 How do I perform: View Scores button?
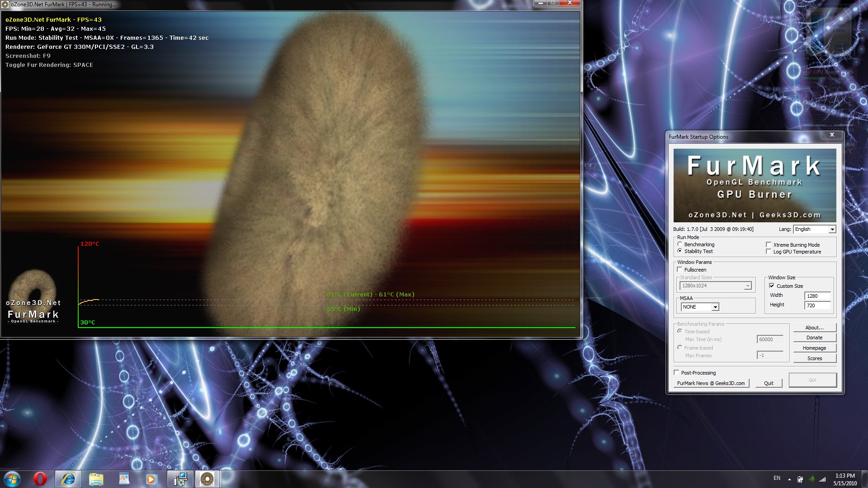point(815,359)
